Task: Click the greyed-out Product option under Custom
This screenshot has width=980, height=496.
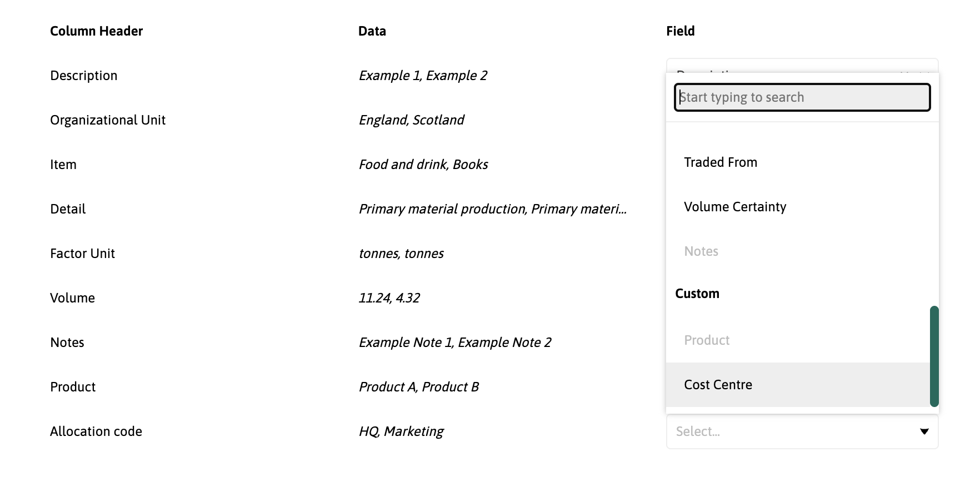Action: coord(707,340)
